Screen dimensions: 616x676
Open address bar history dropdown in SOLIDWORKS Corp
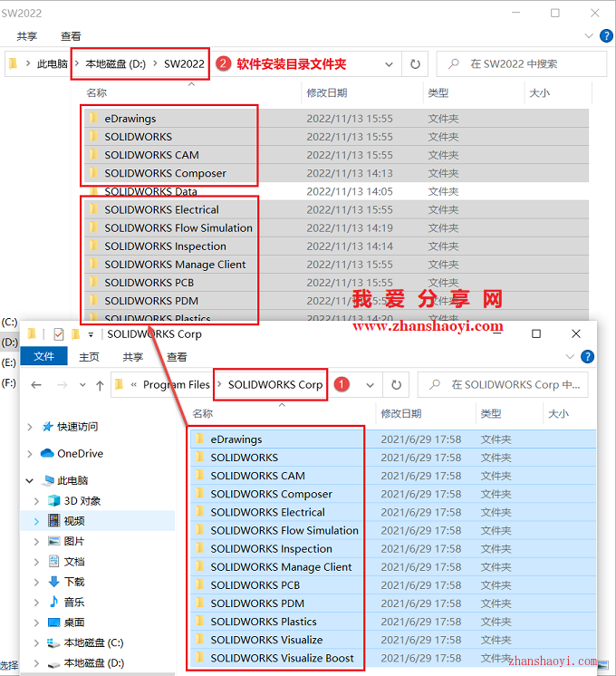click(x=370, y=385)
